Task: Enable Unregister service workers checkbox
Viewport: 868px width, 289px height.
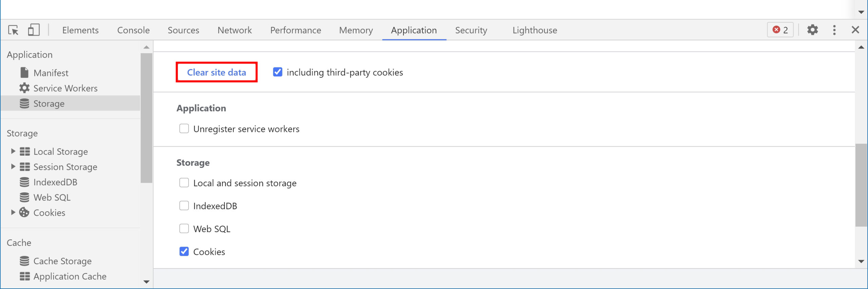Action: tap(184, 129)
